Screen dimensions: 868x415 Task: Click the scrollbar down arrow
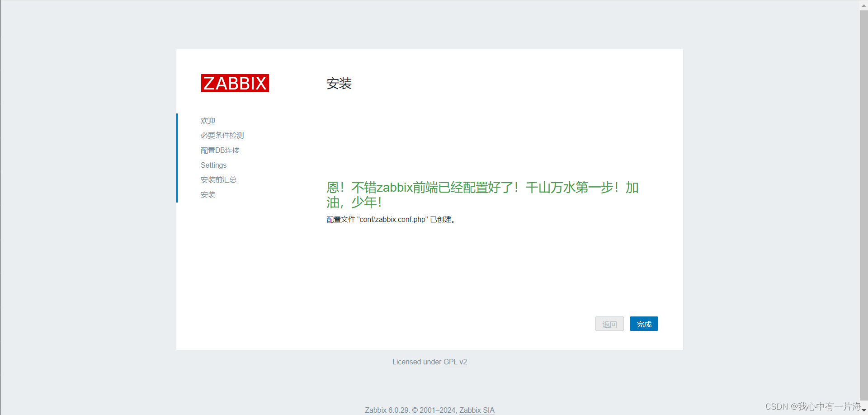863,410
